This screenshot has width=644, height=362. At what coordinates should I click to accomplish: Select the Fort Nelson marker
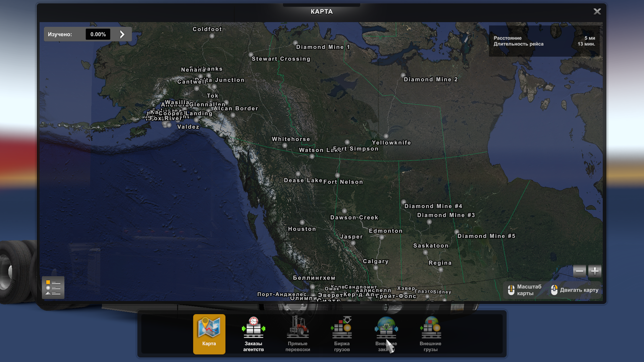[337, 175]
